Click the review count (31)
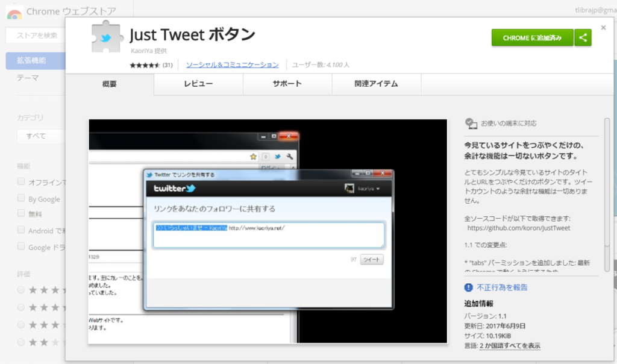Screen dimensions: 617x364 [168, 65]
